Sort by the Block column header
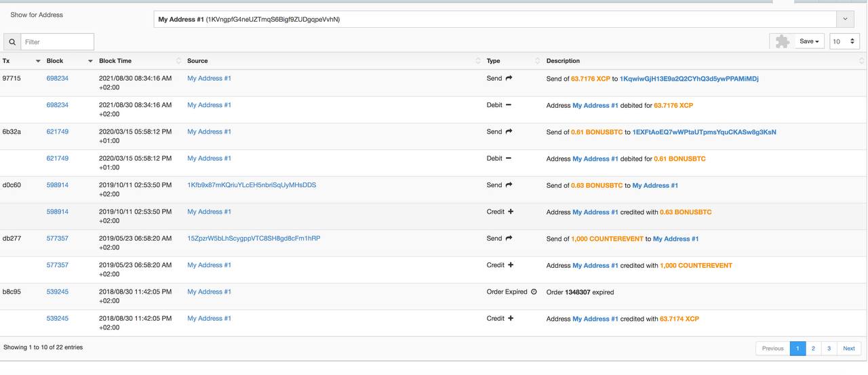Image resolution: width=868 pixels, height=375 pixels. pyautogui.click(x=55, y=61)
